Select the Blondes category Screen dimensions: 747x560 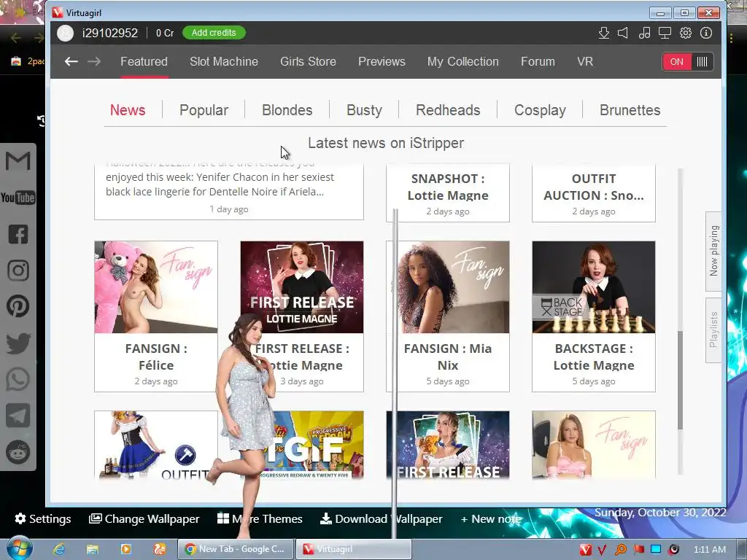[287, 110]
